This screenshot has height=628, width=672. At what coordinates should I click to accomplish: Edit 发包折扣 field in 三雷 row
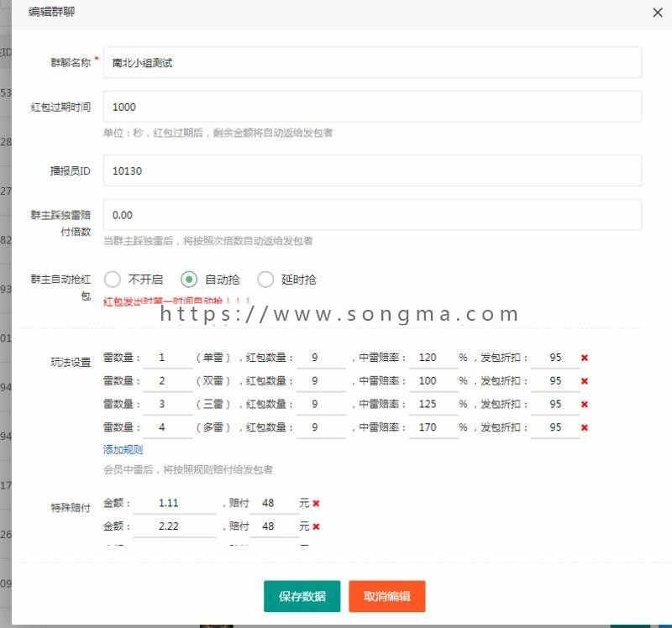[555, 404]
